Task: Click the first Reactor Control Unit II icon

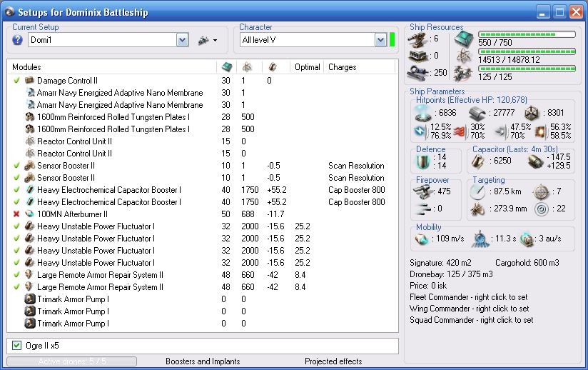Action: pyautogui.click(x=30, y=141)
